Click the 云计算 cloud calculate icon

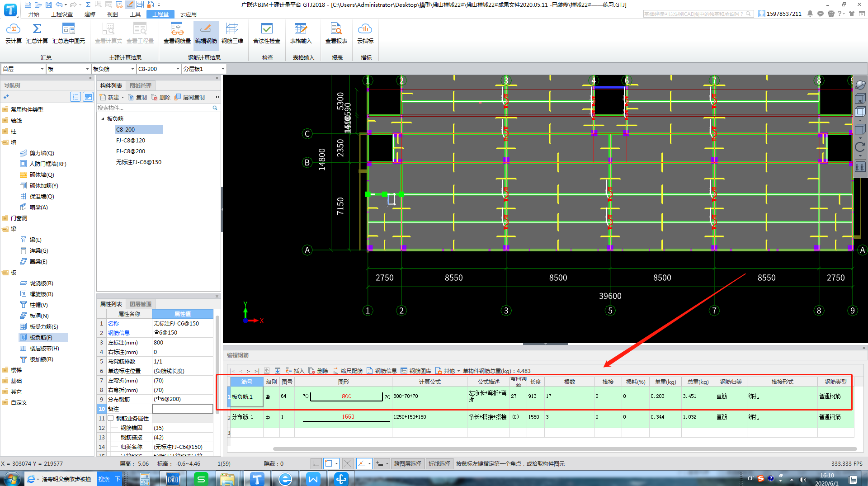click(13, 33)
